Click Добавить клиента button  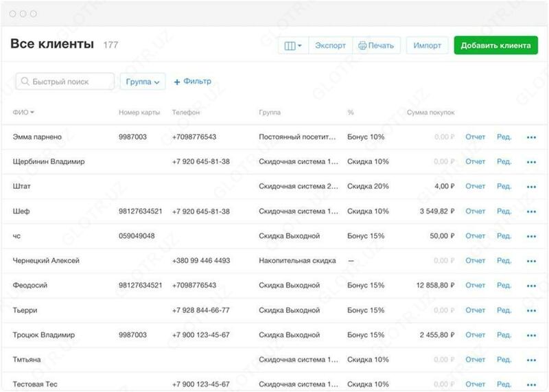click(x=495, y=45)
